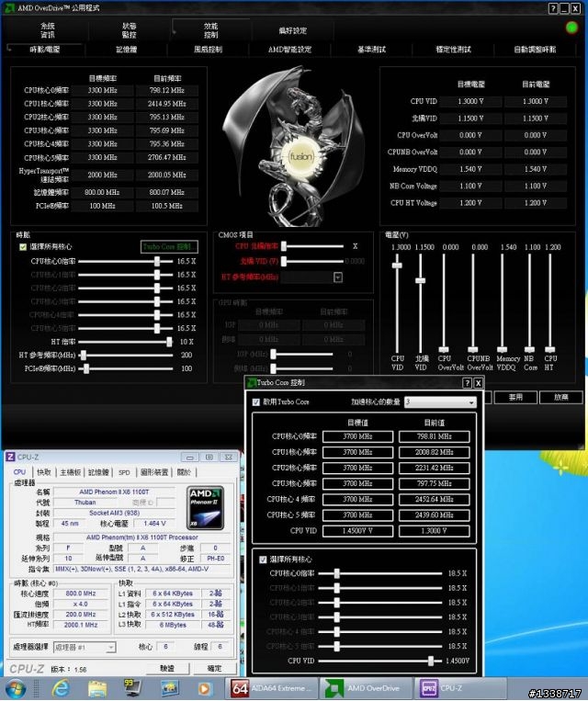Open the HT 參考頻率 dropdown in CMOS panel
588x701 pixels.
[338, 277]
